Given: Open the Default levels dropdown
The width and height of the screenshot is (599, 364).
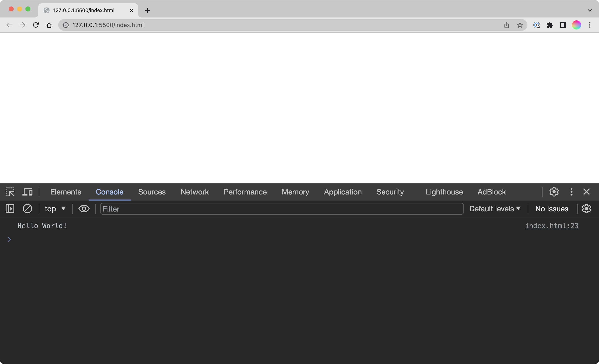Looking at the screenshot, I should (x=495, y=209).
